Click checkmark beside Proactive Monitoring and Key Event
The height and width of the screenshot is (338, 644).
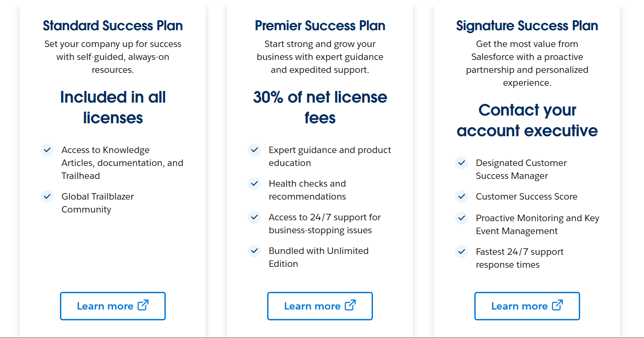click(461, 218)
